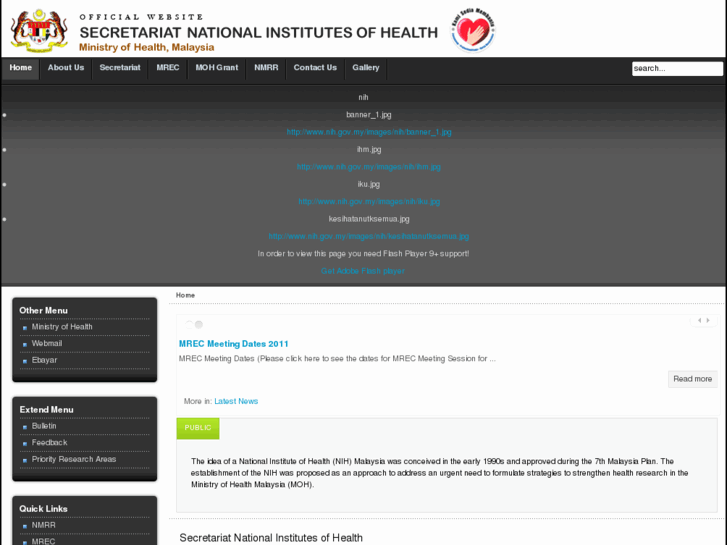Click the Ministry of Health, Malaysia subtitle
727x545 pixels.
pyautogui.click(x=147, y=48)
